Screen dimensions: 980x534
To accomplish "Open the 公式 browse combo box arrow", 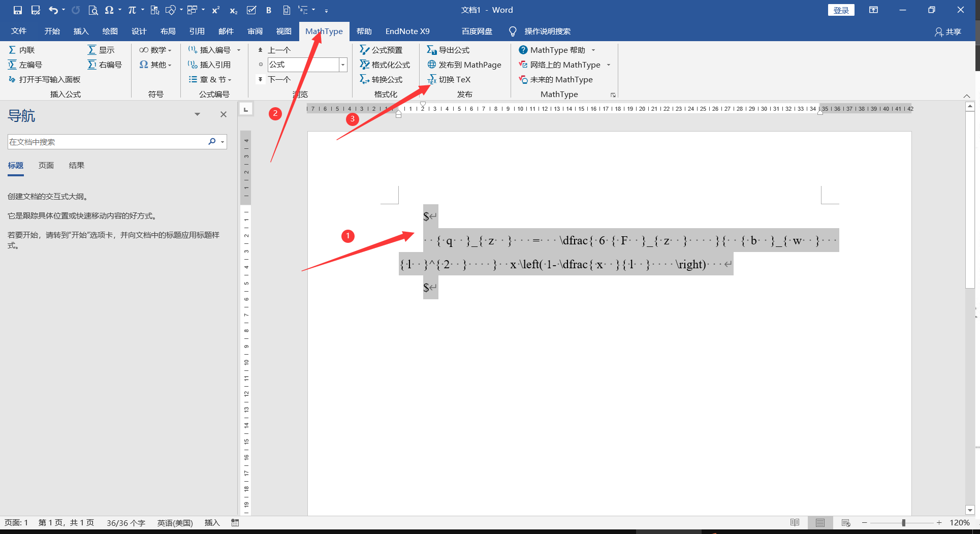I will point(343,65).
